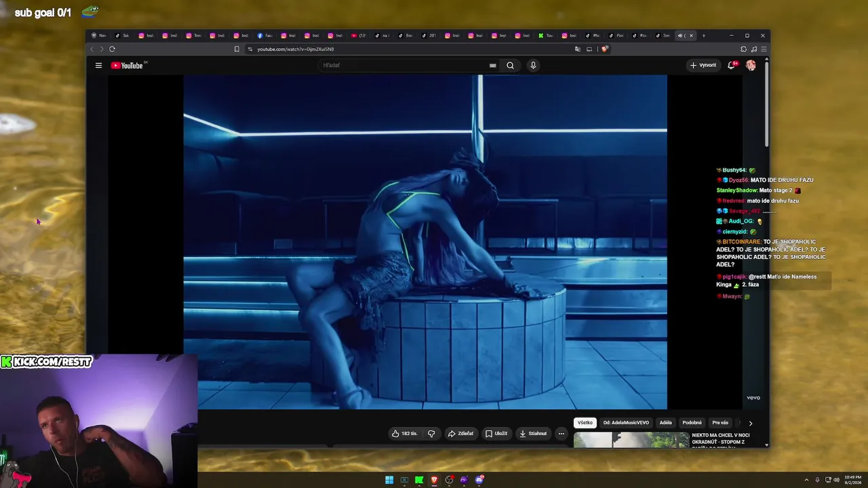Open Discord from the taskbar
Viewport: 868px width, 488px height.
(x=479, y=481)
